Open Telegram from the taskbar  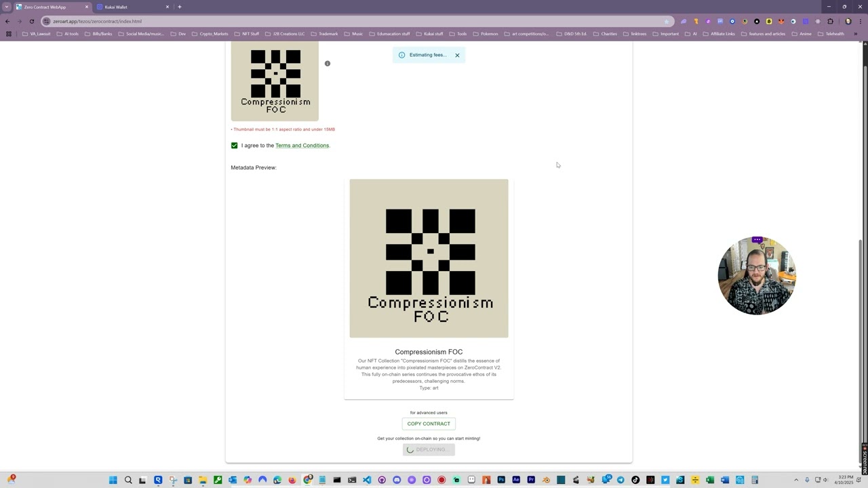620,480
